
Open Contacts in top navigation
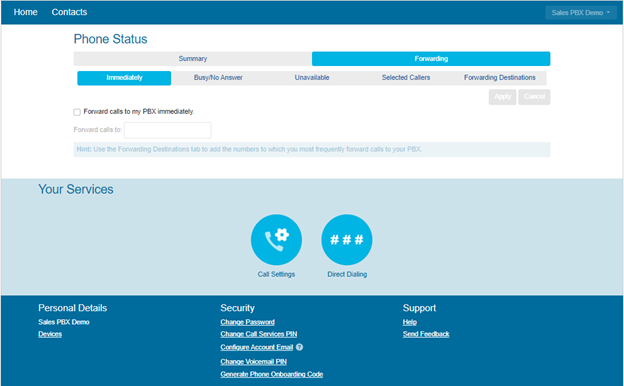(69, 12)
